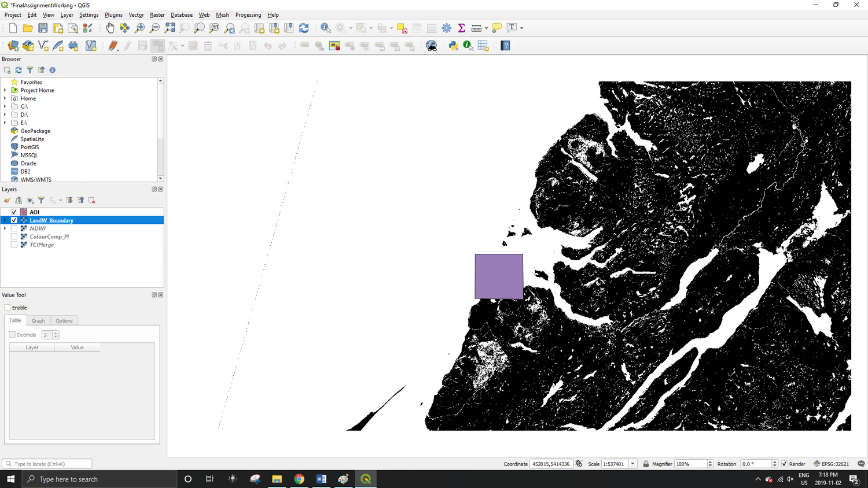This screenshot has height=488, width=868.
Task: Show the TCIMerge layer
Action: point(14,245)
